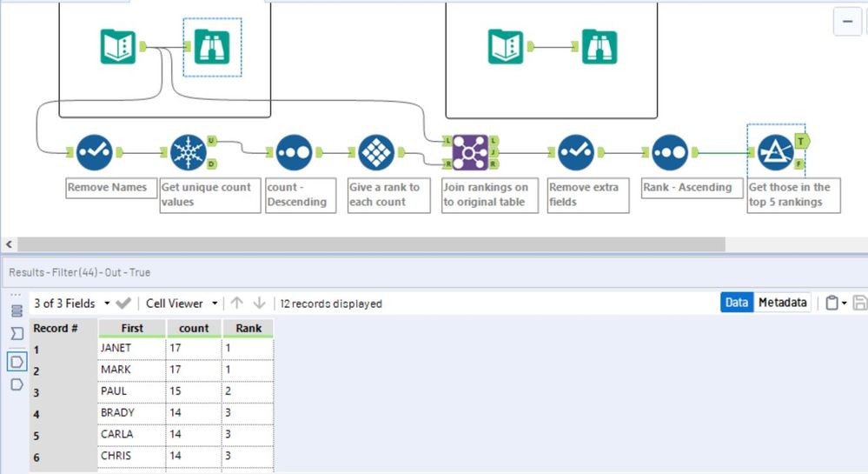The height and width of the screenshot is (474, 868).
Task: Click the Unique tool D output anchor
Action: point(211,164)
